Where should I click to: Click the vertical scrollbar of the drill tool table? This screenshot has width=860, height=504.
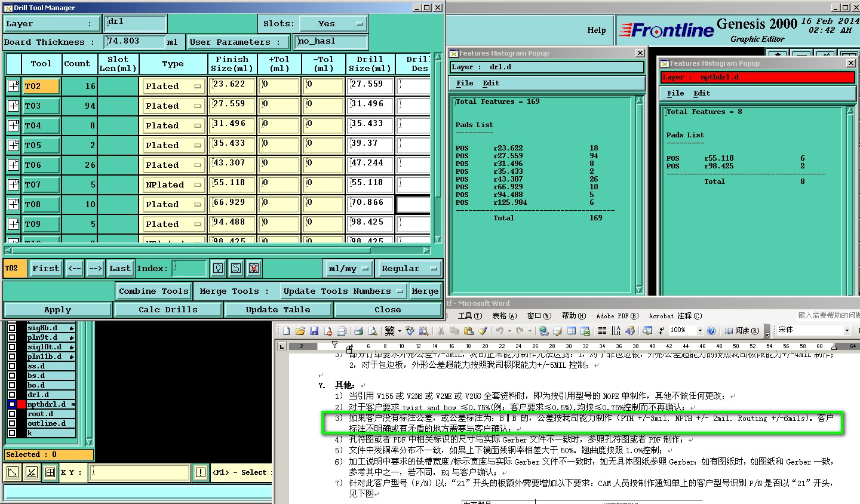pos(438,148)
